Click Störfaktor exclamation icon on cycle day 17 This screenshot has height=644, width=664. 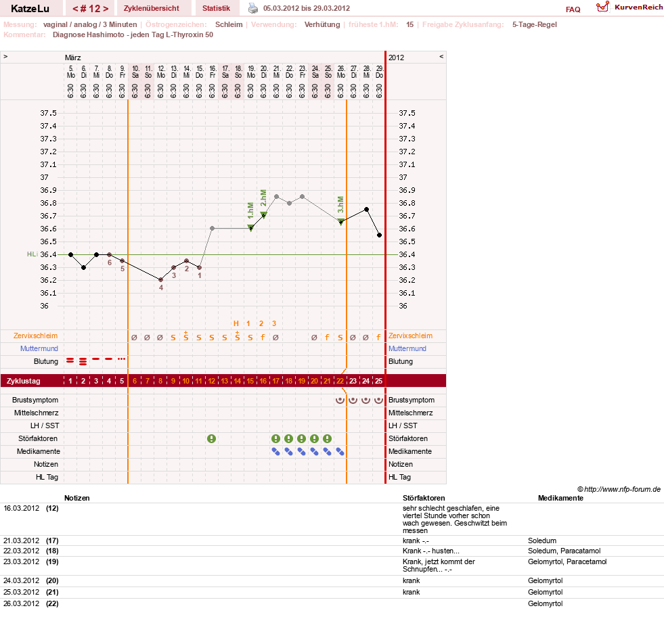click(x=275, y=439)
